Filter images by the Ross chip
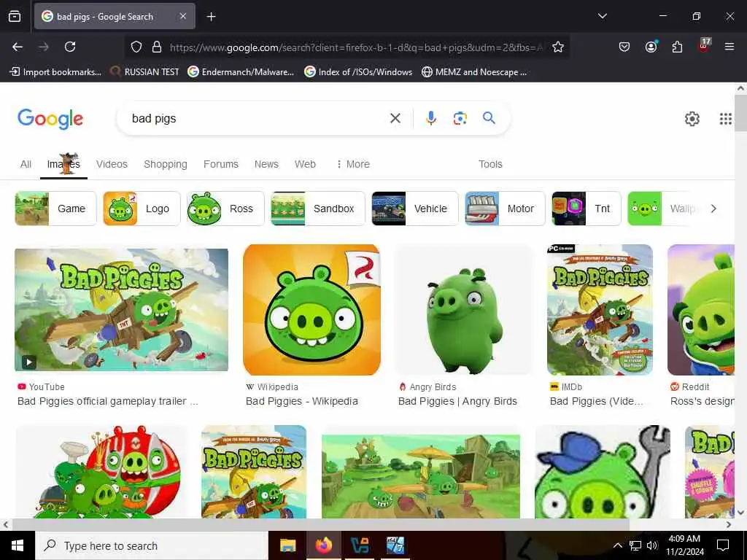 (x=225, y=209)
